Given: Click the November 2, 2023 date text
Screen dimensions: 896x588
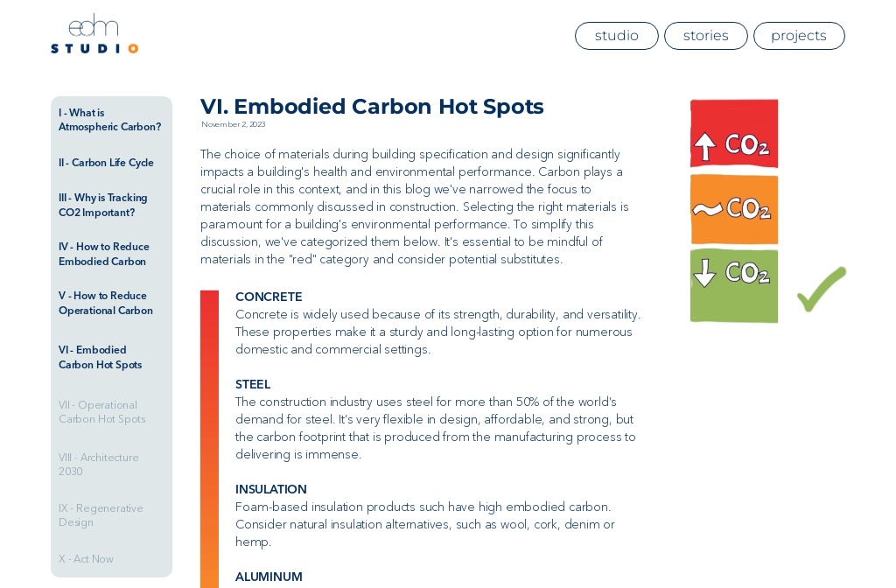Looking at the screenshot, I should pyautogui.click(x=233, y=124).
